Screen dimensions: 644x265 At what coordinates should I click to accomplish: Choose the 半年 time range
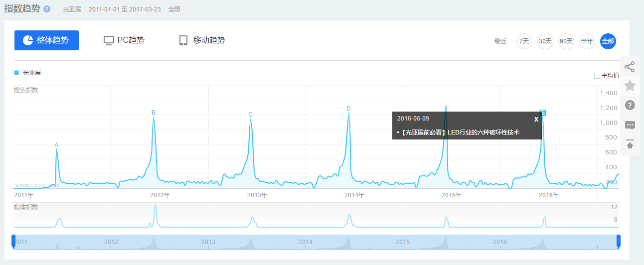click(x=587, y=41)
